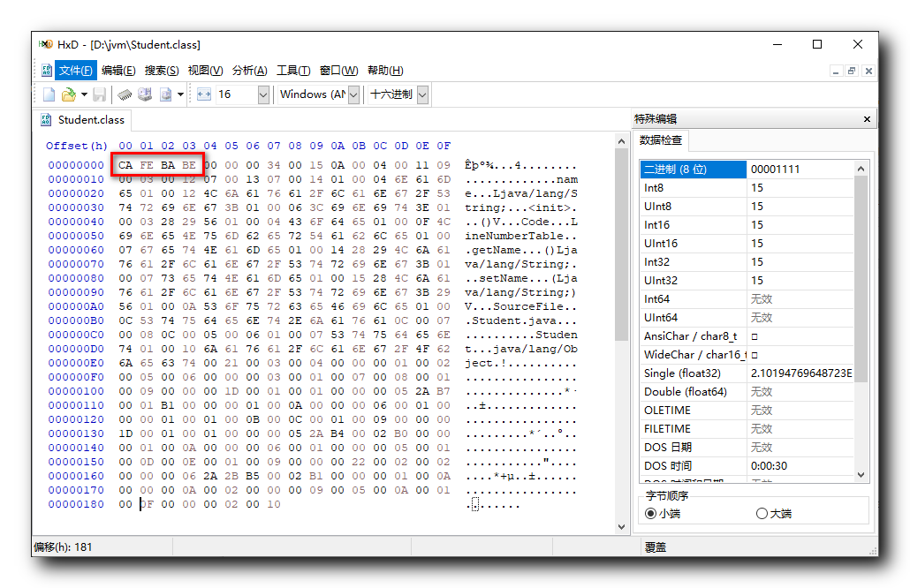Click the Double (float64) row label
The image size is (910, 588).
[685, 392]
